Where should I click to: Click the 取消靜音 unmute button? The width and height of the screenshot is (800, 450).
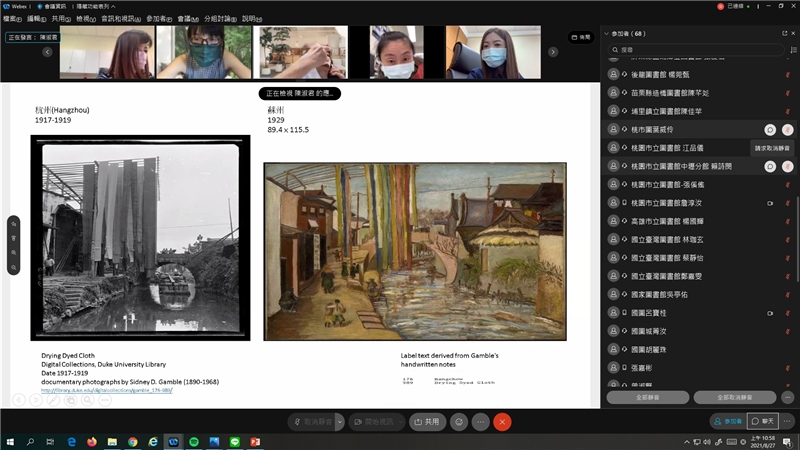(x=311, y=422)
